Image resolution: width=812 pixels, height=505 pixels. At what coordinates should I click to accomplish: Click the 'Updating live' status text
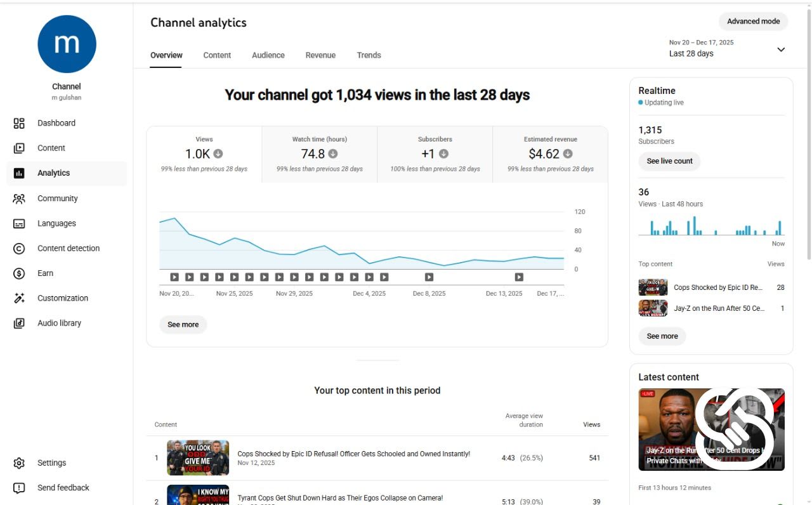[x=664, y=103]
